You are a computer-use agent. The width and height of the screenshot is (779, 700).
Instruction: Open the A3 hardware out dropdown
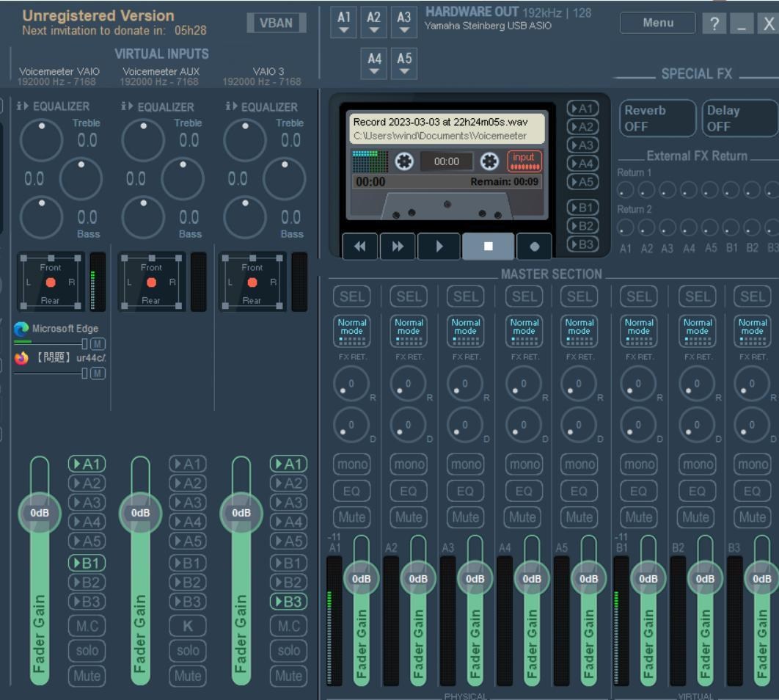[x=404, y=23]
